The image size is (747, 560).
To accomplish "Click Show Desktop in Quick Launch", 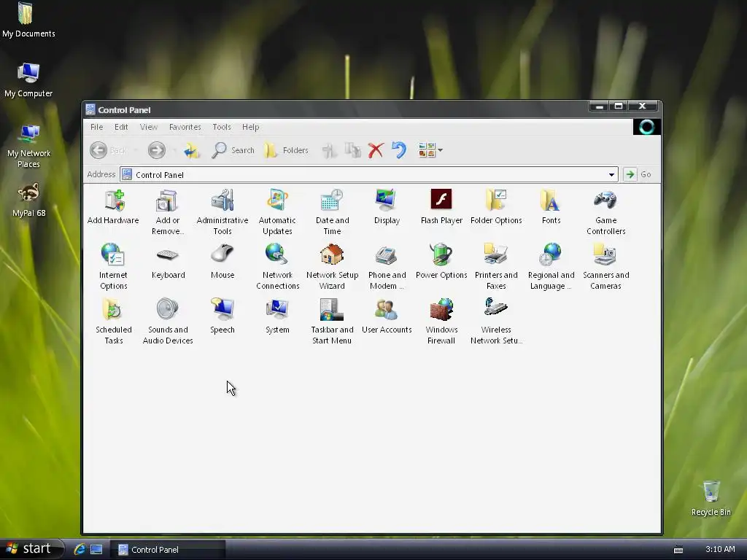I will click(x=96, y=550).
